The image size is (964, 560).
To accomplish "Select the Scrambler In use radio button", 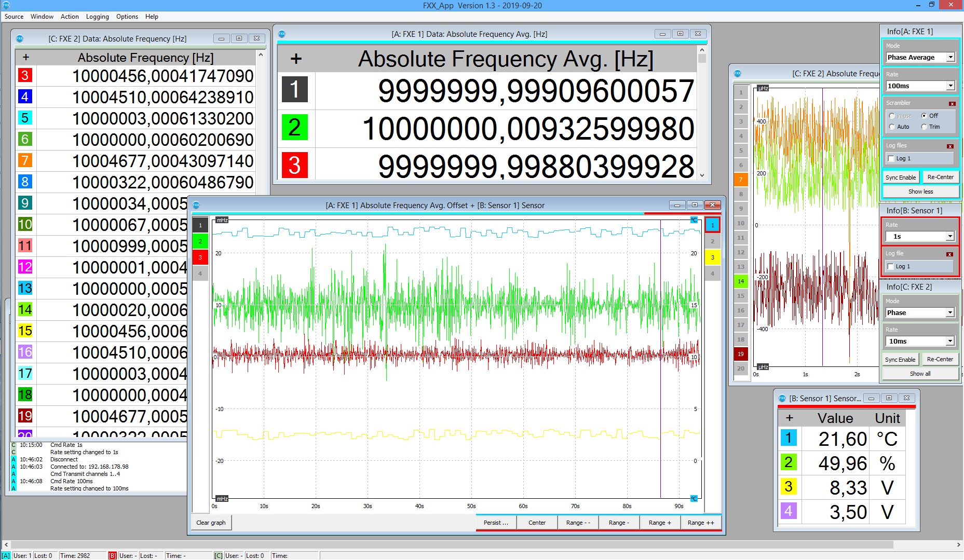I will tap(892, 116).
